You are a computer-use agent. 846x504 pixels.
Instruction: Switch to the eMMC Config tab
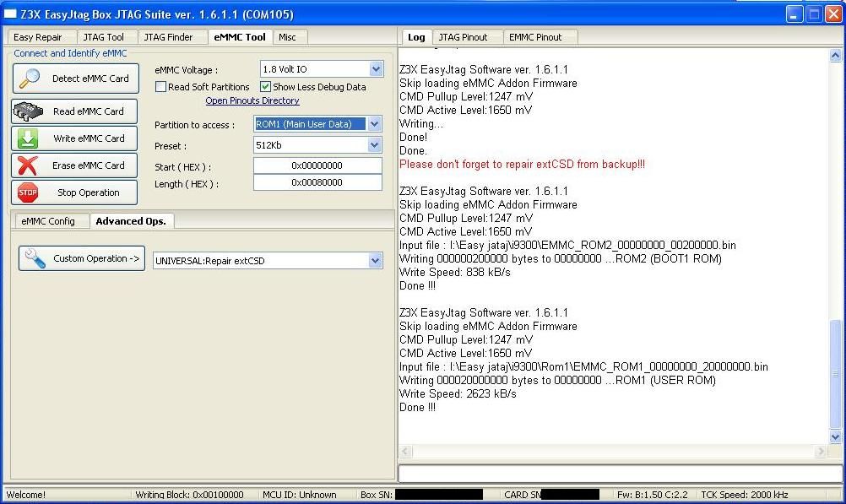[48, 221]
